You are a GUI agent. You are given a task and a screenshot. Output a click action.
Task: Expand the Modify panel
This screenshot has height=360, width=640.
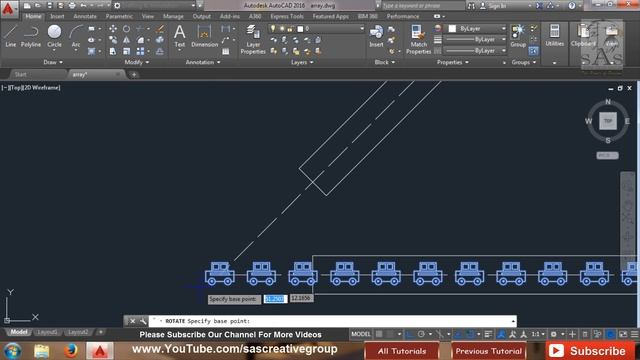(x=137, y=62)
